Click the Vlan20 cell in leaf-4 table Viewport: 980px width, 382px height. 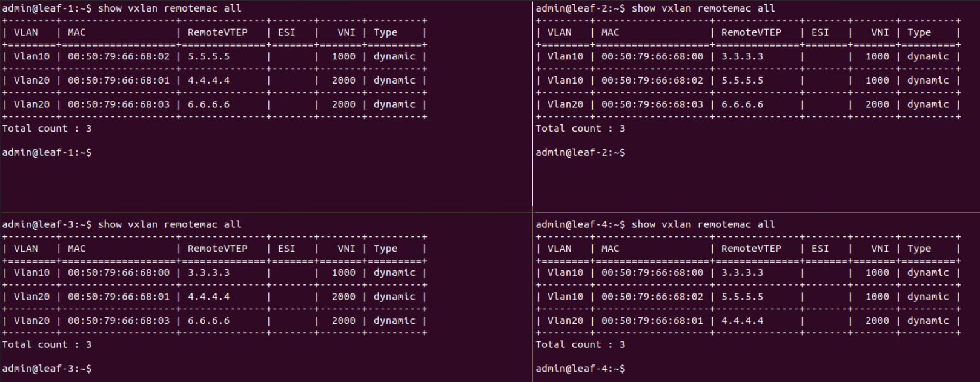tap(566, 321)
